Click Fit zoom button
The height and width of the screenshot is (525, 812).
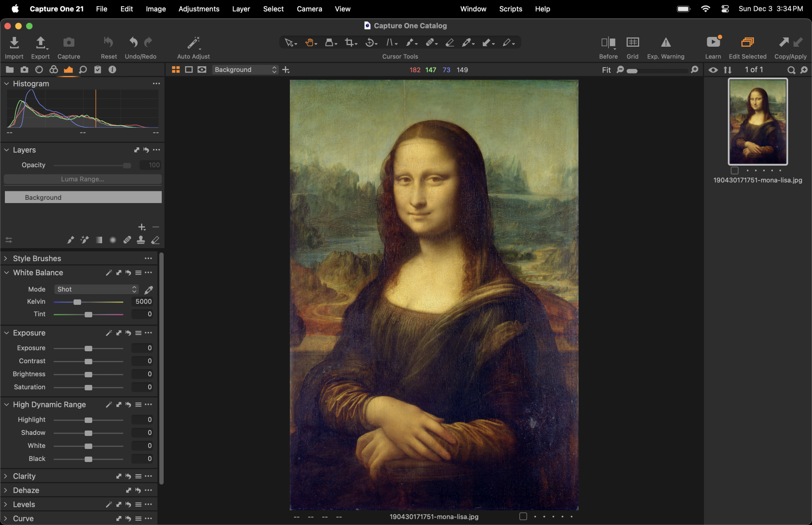[x=606, y=70]
